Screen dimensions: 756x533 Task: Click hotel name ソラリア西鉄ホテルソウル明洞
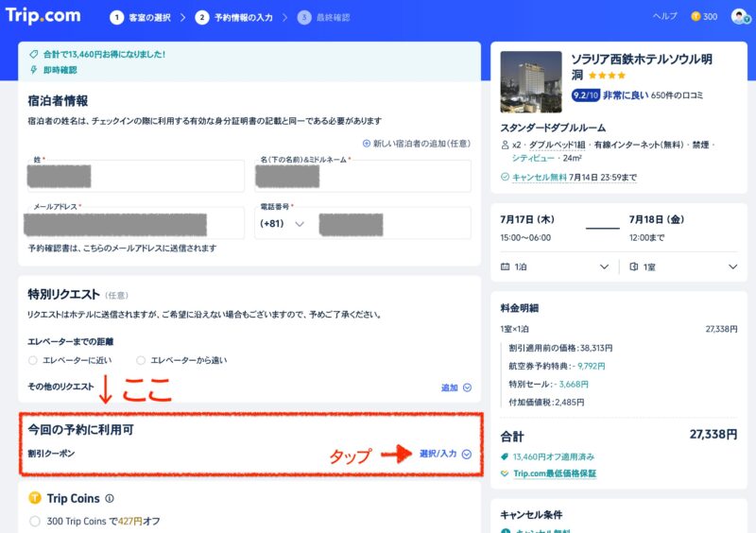(x=642, y=66)
